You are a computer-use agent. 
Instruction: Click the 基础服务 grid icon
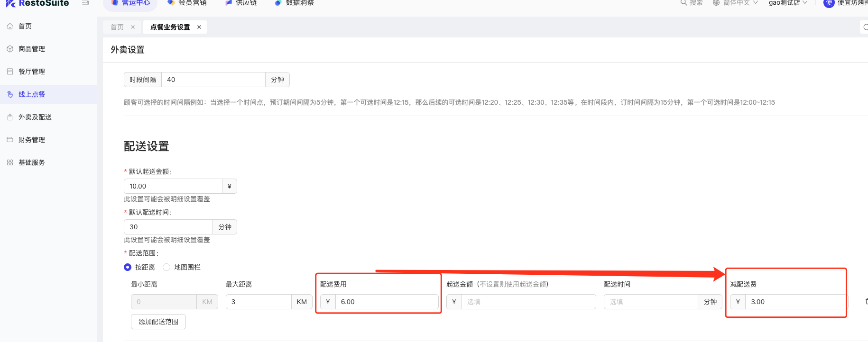tap(10, 162)
